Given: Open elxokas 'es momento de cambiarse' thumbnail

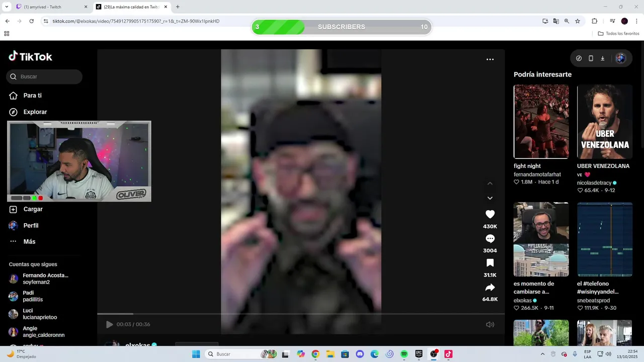Looking at the screenshot, I should (541, 239).
